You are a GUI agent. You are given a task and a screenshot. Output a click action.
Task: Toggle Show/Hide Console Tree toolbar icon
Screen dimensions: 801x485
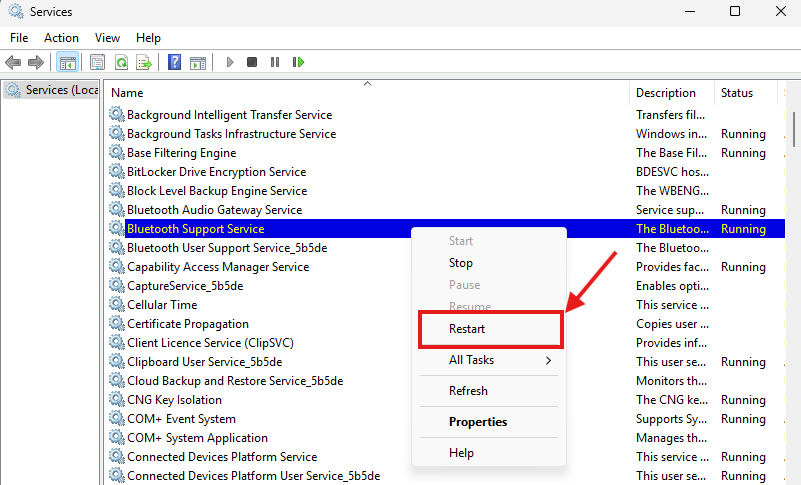(x=67, y=62)
